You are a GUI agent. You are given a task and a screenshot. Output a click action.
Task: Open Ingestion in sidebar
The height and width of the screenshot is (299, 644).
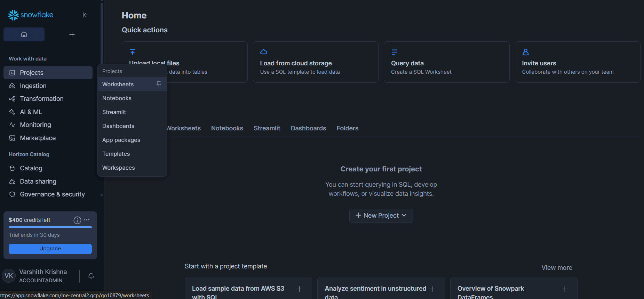[x=48, y=86]
